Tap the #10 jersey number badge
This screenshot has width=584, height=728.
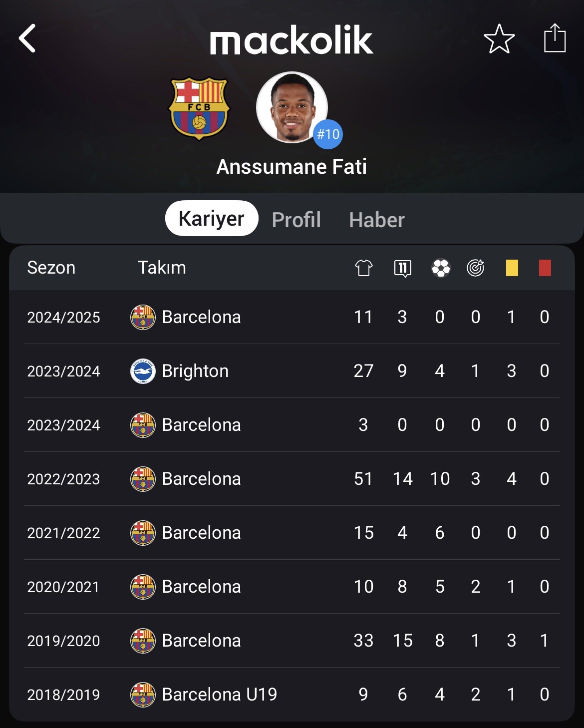click(328, 134)
